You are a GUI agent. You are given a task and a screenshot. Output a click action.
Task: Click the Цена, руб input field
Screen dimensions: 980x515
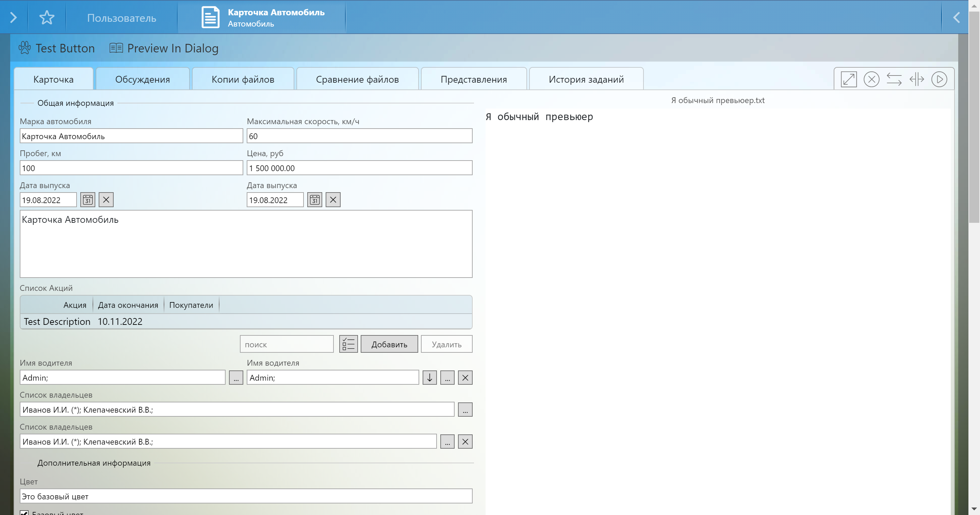(359, 168)
